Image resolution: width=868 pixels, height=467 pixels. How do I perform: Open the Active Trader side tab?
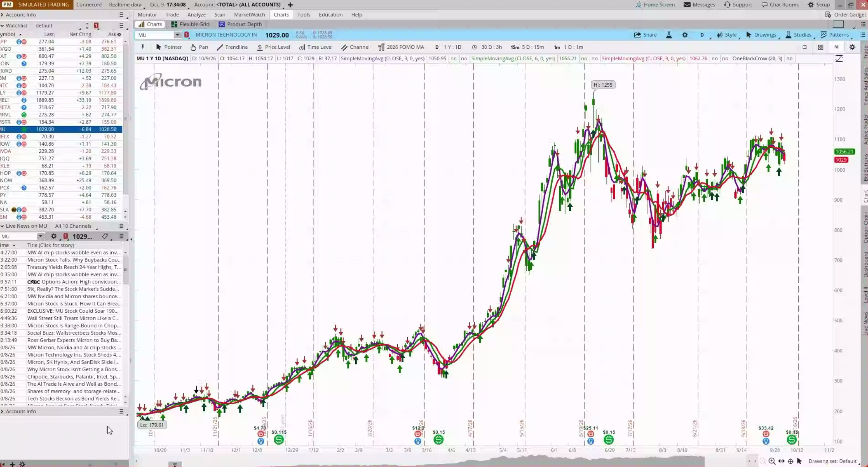(865, 129)
